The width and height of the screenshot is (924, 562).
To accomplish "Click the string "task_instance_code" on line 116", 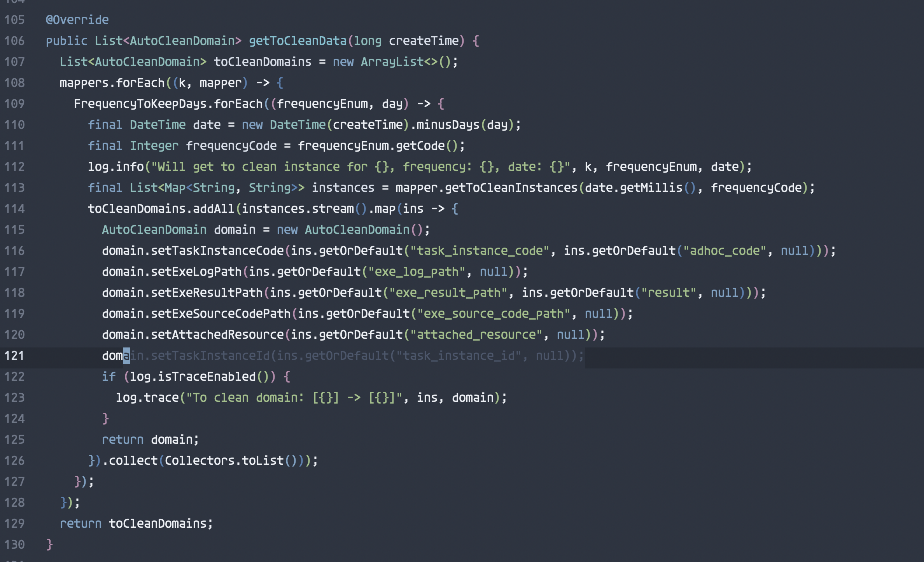I will tap(480, 250).
